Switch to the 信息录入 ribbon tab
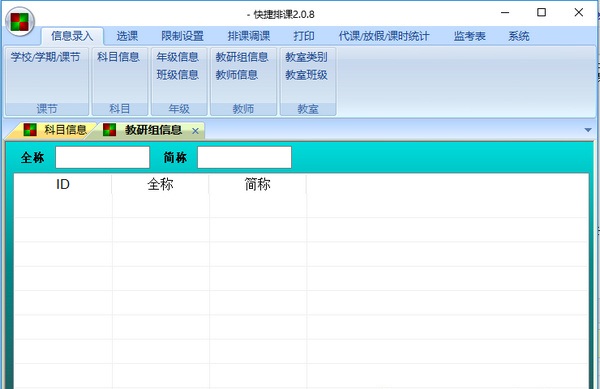The width and height of the screenshot is (600, 389). click(x=72, y=36)
